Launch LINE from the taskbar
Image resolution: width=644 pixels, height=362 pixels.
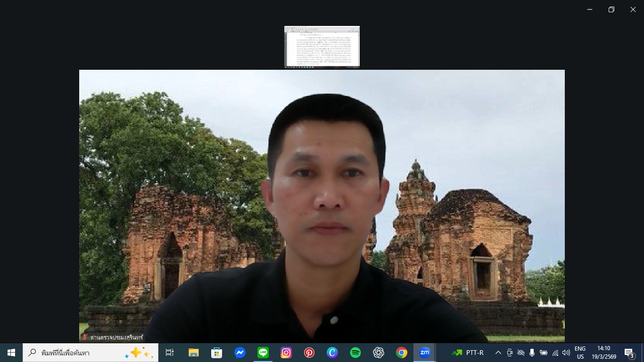pyautogui.click(x=263, y=352)
